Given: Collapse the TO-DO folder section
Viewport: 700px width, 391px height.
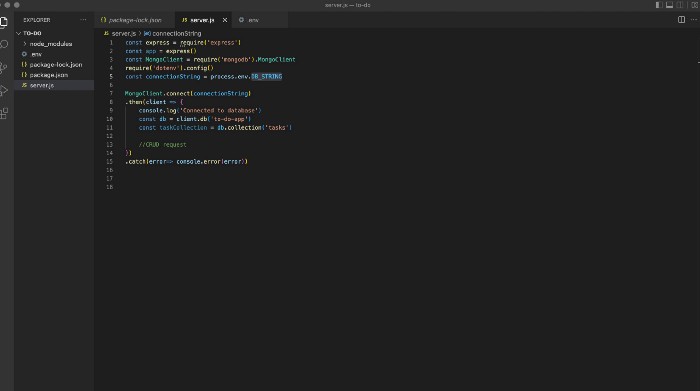Looking at the screenshot, I should coord(32,33).
